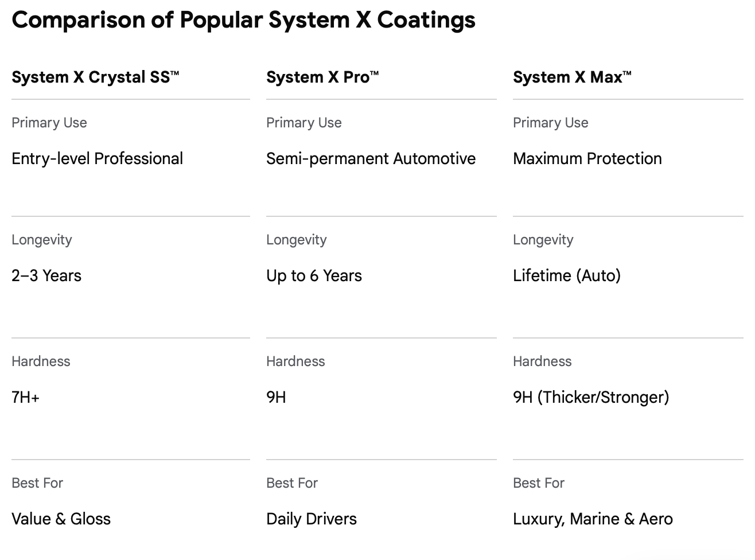Click the "Comparison of Popular System X Coatings" heading
Screen dimensions: 755x560
point(243,20)
